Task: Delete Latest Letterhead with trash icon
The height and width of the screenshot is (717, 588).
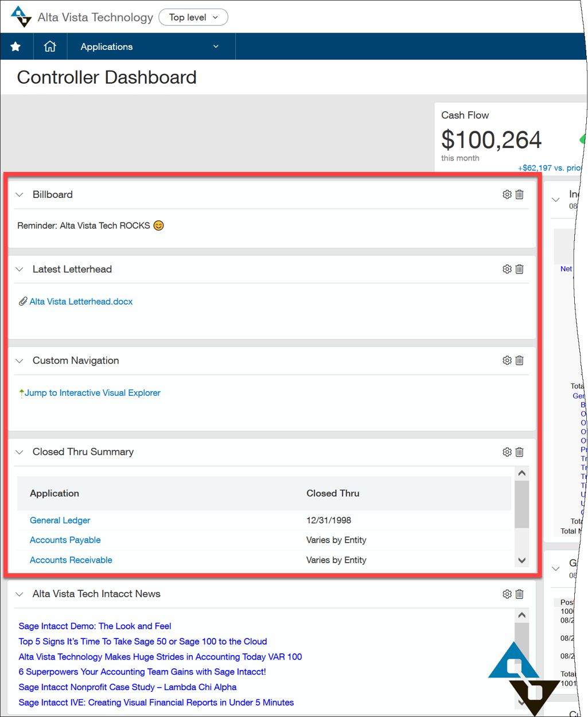Action: (520, 269)
